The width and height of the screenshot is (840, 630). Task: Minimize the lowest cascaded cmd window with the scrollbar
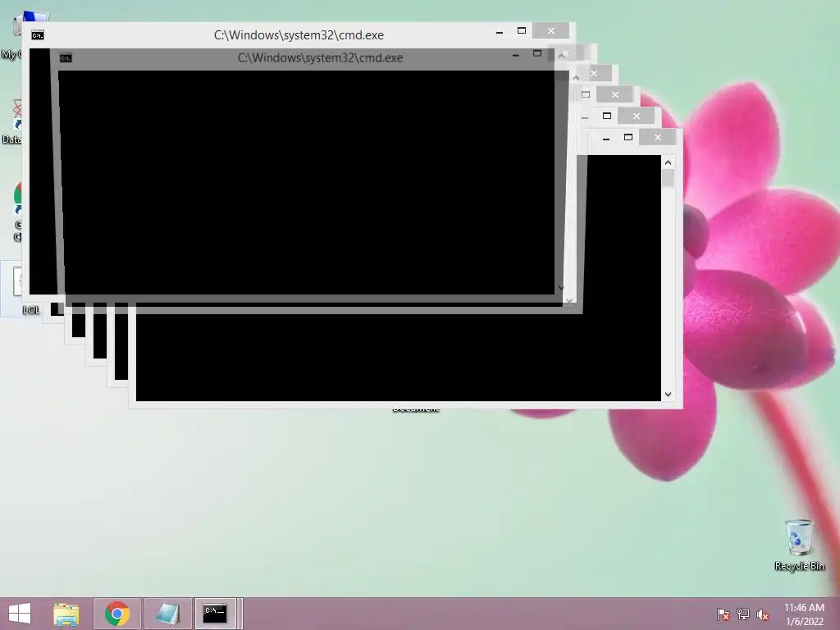pyautogui.click(x=606, y=138)
